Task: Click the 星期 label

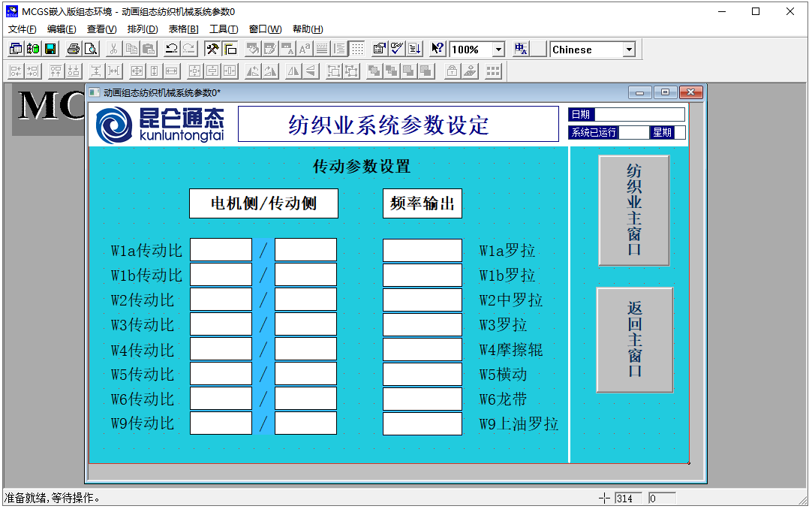Action: pyautogui.click(x=662, y=133)
